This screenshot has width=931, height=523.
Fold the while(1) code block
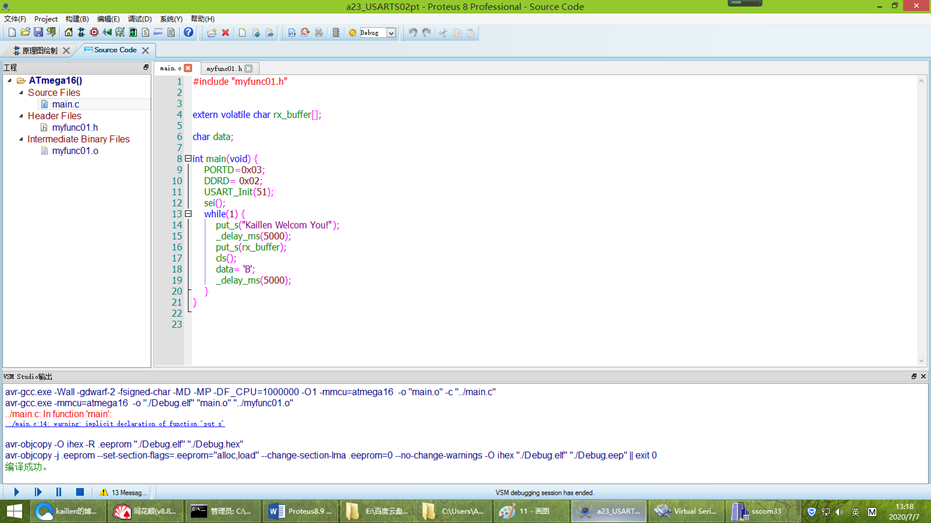[188, 214]
